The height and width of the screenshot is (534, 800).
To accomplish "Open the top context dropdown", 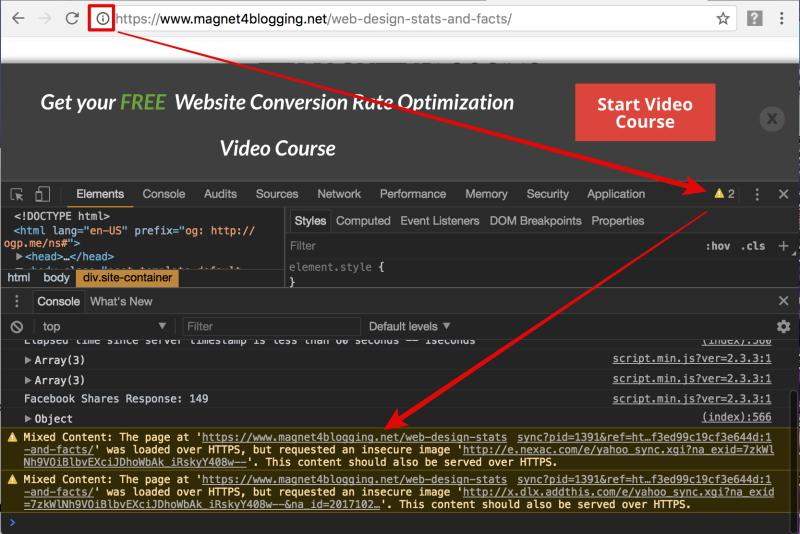I will pyautogui.click(x=104, y=326).
